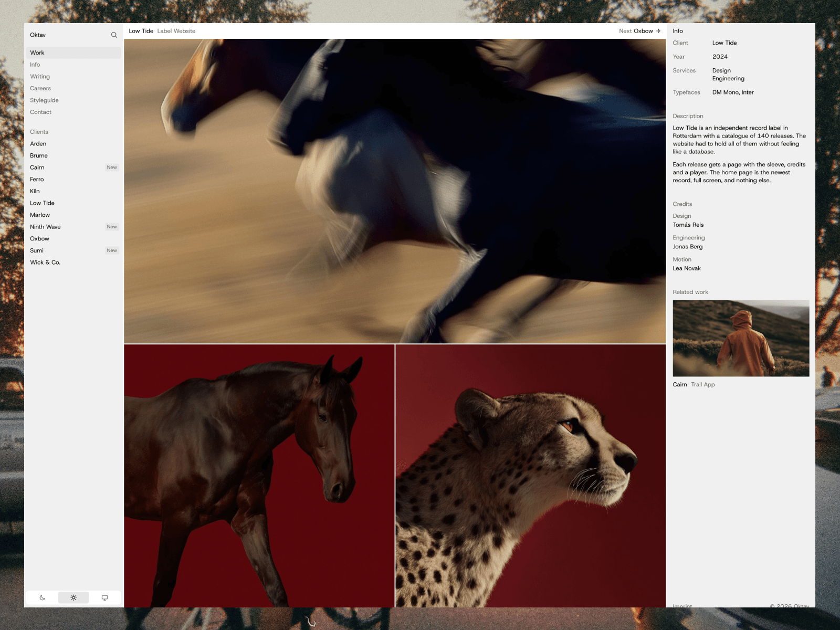Viewport: 840px width, 630px height.
Task: Click the Cairn Trail App caption
Action: tap(694, 385)
